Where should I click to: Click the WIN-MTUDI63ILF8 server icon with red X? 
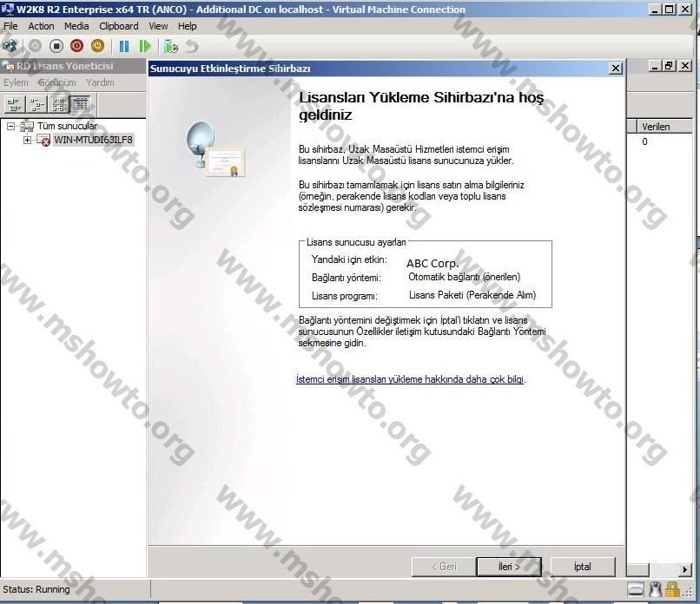pyautogui.click(x=43, y=140)
